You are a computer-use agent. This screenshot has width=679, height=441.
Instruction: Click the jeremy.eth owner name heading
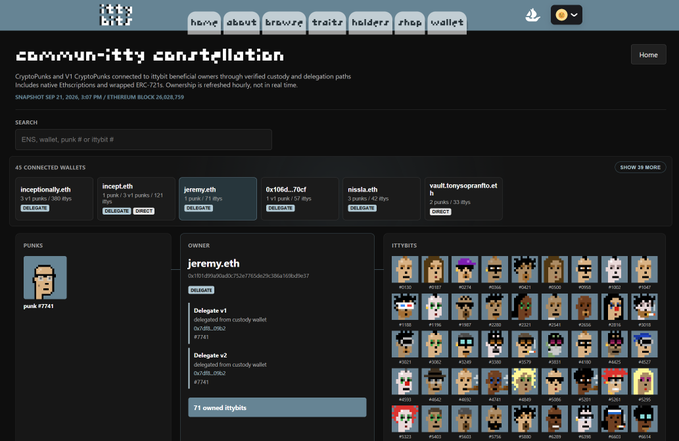pos(213,263)
